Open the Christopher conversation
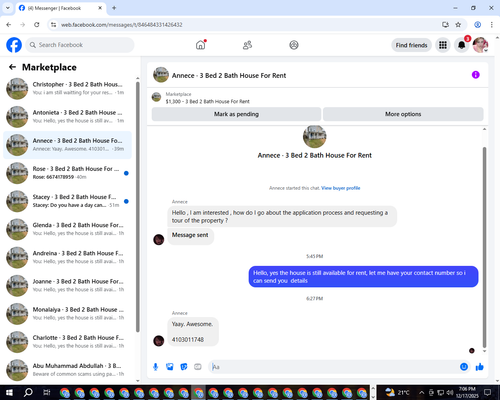 [68, 89]
